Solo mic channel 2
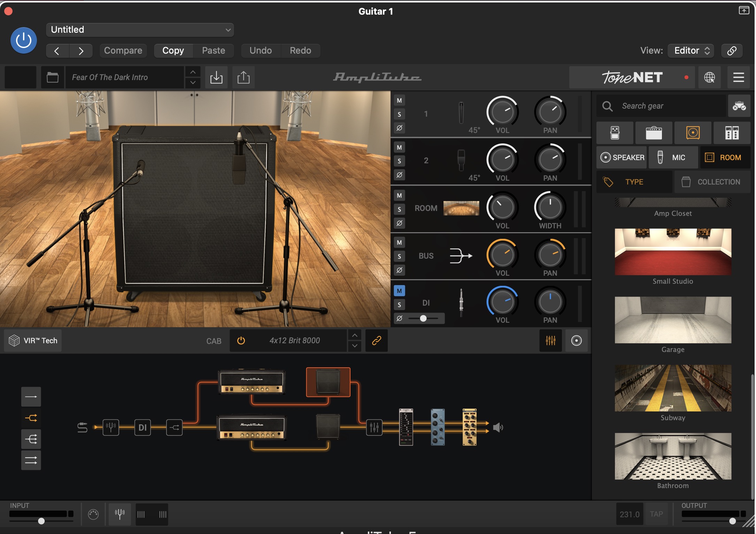Image resolution: width=756 pixels, height=534 pixels. 399,161
